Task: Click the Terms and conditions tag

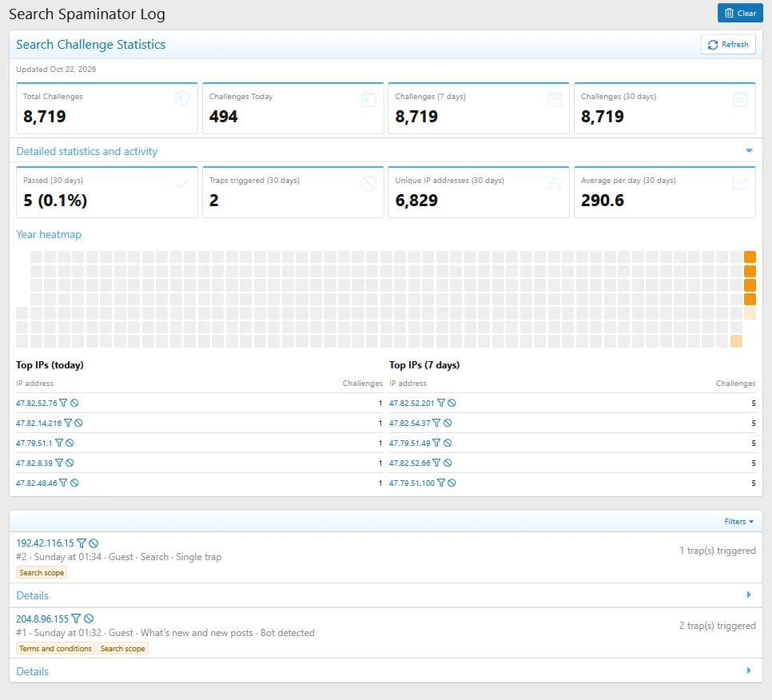Action: [x=56, y=648]
